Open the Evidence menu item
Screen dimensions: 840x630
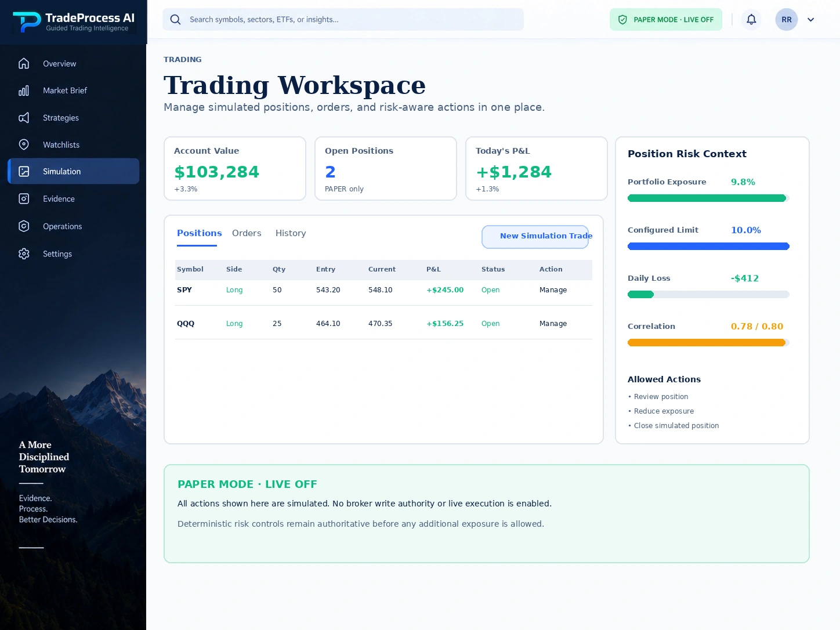(x=74, y=198)
